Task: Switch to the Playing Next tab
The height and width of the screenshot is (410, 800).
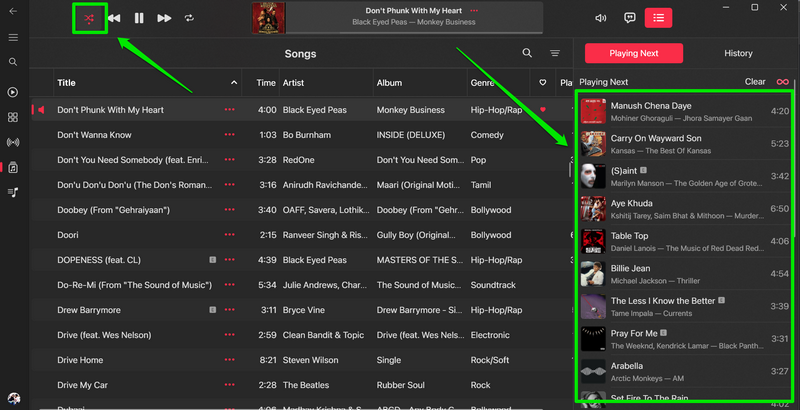Action: (634, 53)
